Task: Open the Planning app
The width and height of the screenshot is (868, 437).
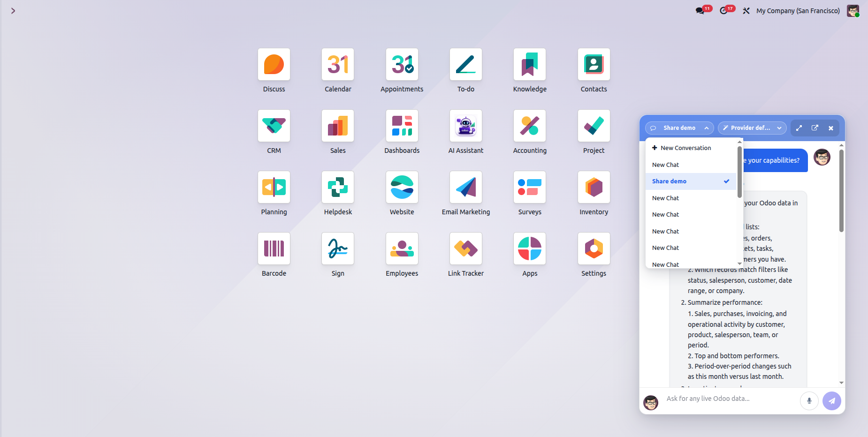Action: (274, 187)
